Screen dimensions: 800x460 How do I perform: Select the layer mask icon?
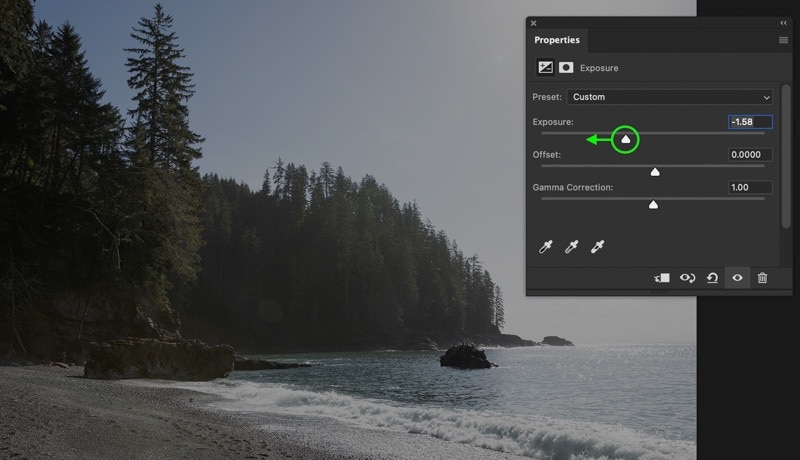pyautogui.click(x=566, y=67)
